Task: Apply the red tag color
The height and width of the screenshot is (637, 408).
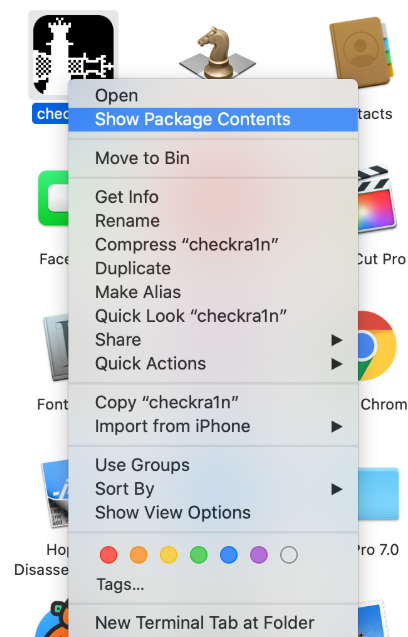Action: click(x=109, y=555)
